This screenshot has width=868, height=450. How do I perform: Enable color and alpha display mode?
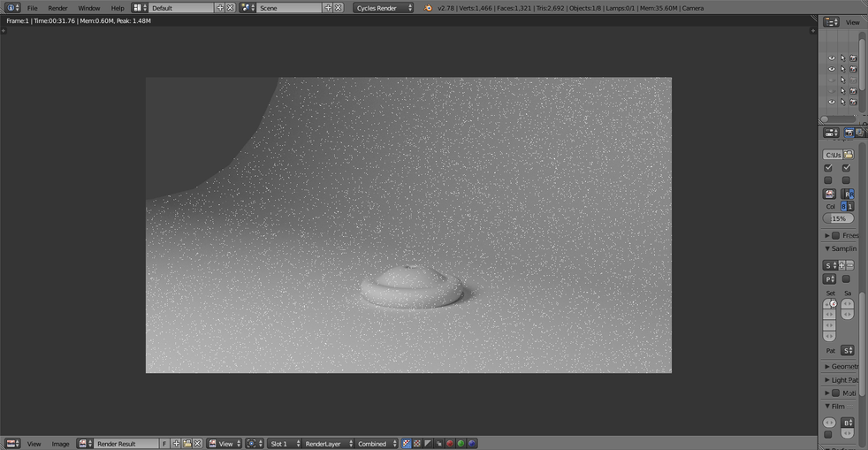(x=407, y=444)
